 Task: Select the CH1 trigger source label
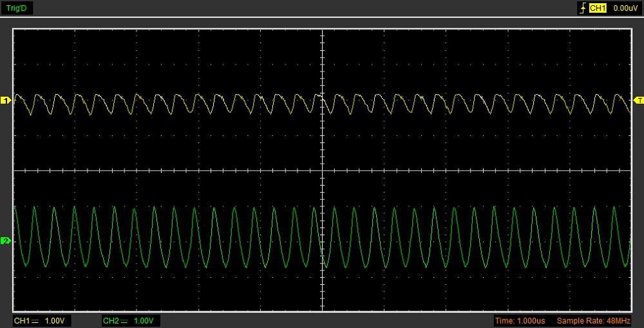[598, 8]
